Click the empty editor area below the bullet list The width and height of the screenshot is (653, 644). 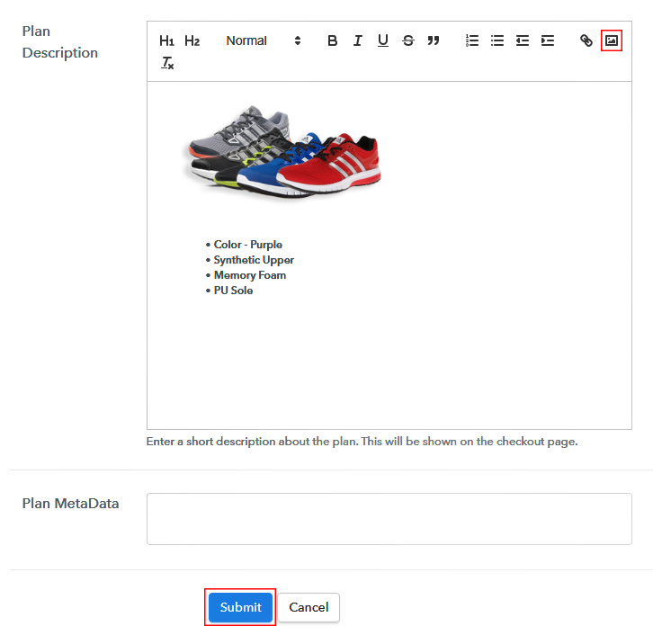pyautogui.click(x=389, y=362)
